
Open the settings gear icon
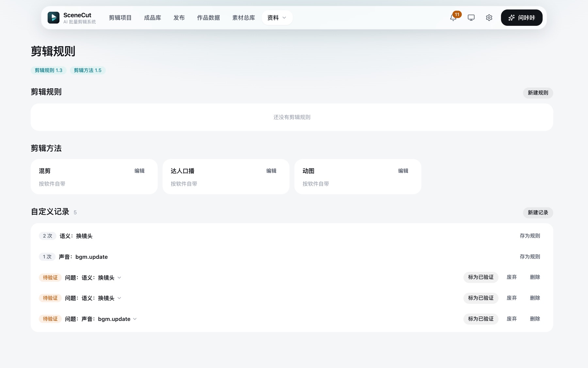click(x=489, y=18)
